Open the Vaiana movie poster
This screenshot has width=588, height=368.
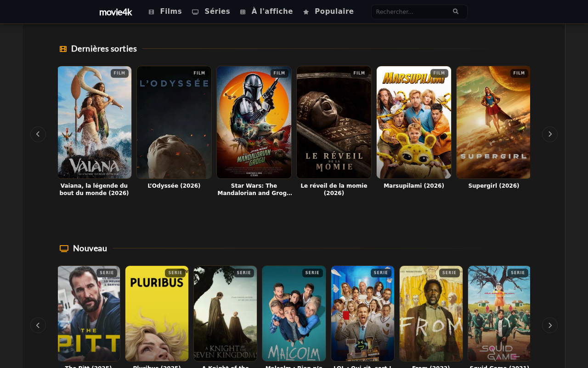click(95, 122)
